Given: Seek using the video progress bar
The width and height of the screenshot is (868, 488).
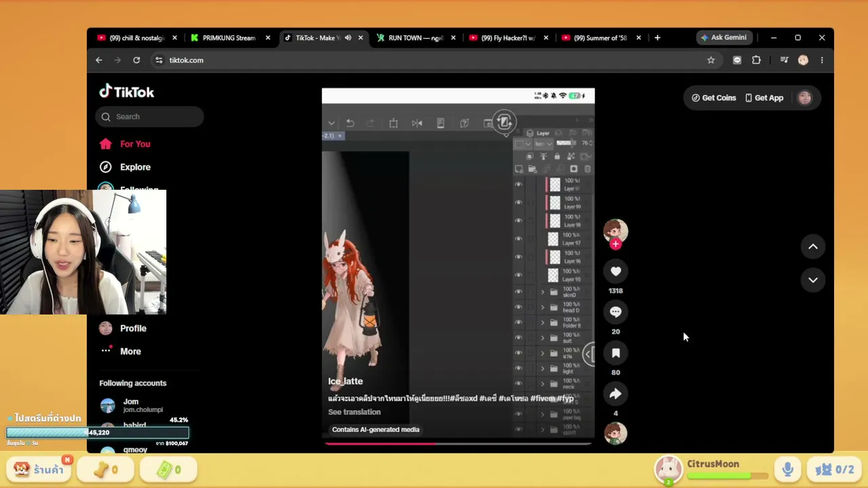Looking at the screenshot, I should [x=458, y=443].
